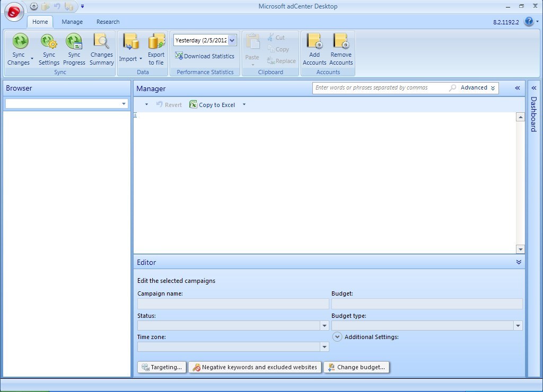This screenshot has height=392, width=543.
Task: Click the Replace command
Action: (281, 61)
